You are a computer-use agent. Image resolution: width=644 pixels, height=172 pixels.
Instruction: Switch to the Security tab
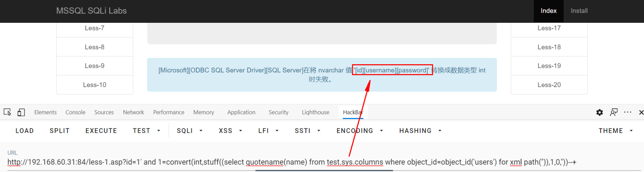pyautogui.click(x=279, y=112)
